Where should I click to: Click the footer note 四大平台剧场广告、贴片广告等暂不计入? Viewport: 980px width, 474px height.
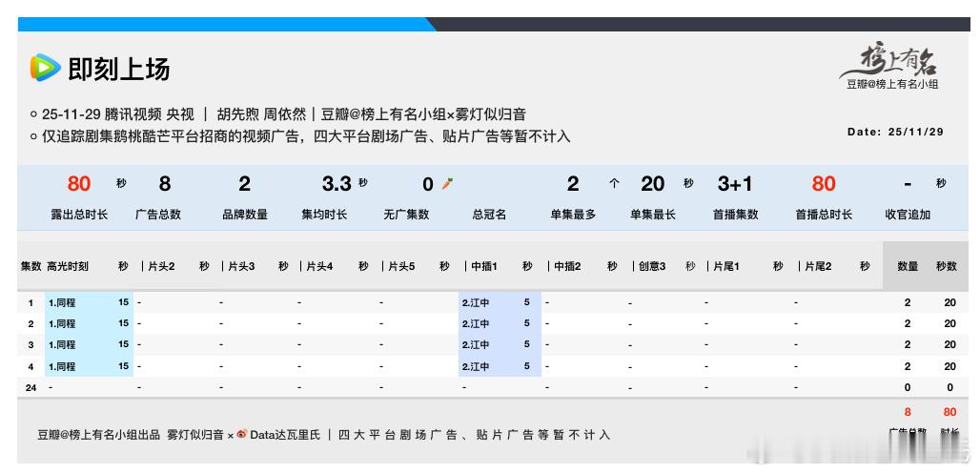[474, 435]
